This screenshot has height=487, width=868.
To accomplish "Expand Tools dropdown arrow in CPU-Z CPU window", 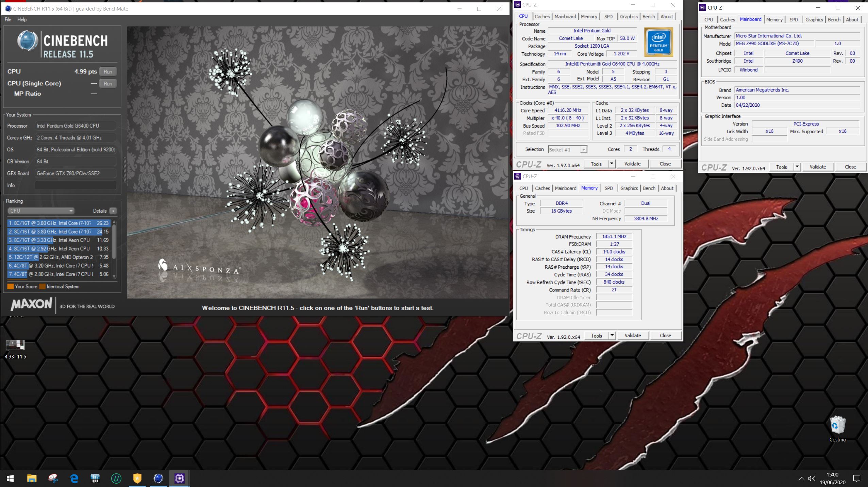I will pyautogui.click(x=612, y=164).
